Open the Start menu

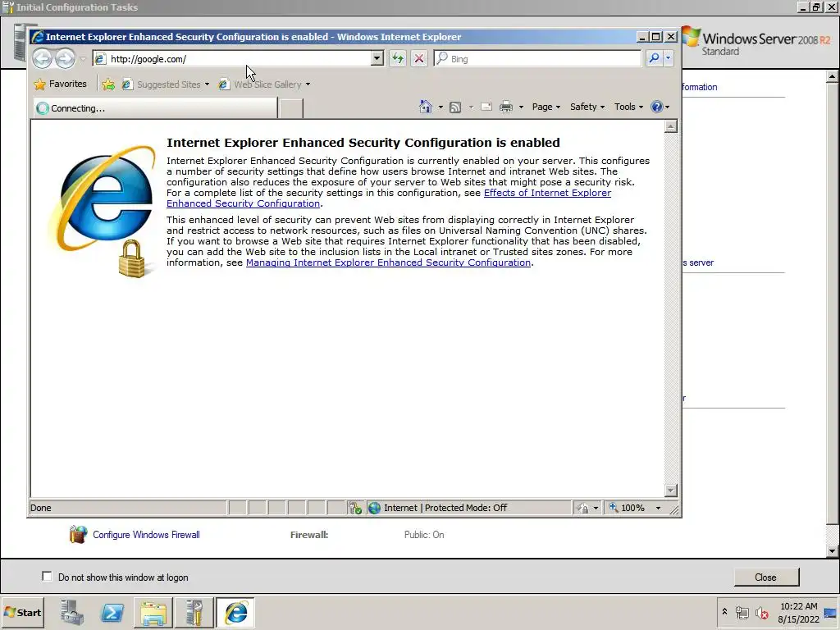(x=22, y=612)
